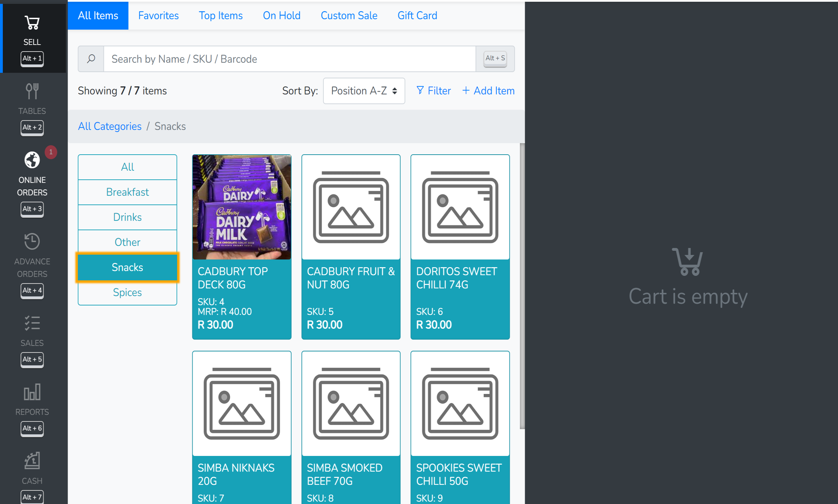Click the 'Cart is empty' message
Image resolution: width=838 pixels, height=504 pixels.
click(688, 297)
